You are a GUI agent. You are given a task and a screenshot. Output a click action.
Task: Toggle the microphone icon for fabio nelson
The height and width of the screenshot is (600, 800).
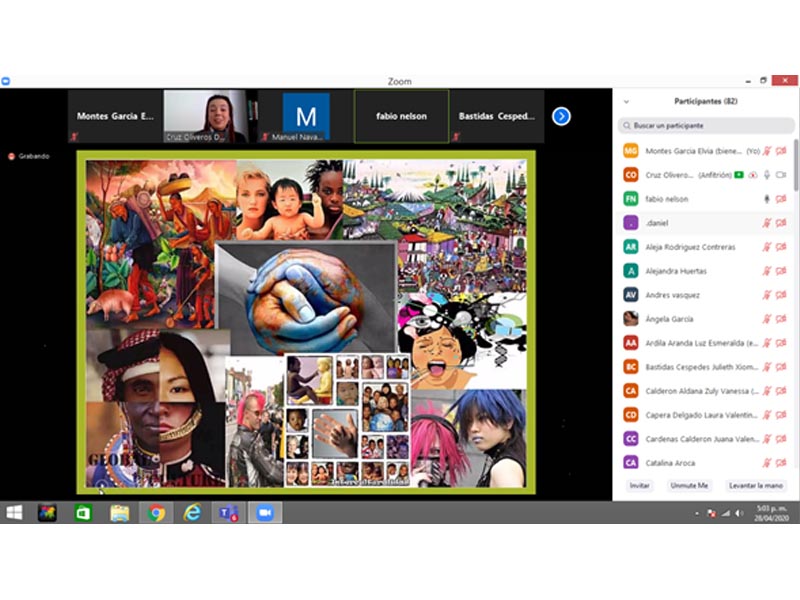click(767, 199)
